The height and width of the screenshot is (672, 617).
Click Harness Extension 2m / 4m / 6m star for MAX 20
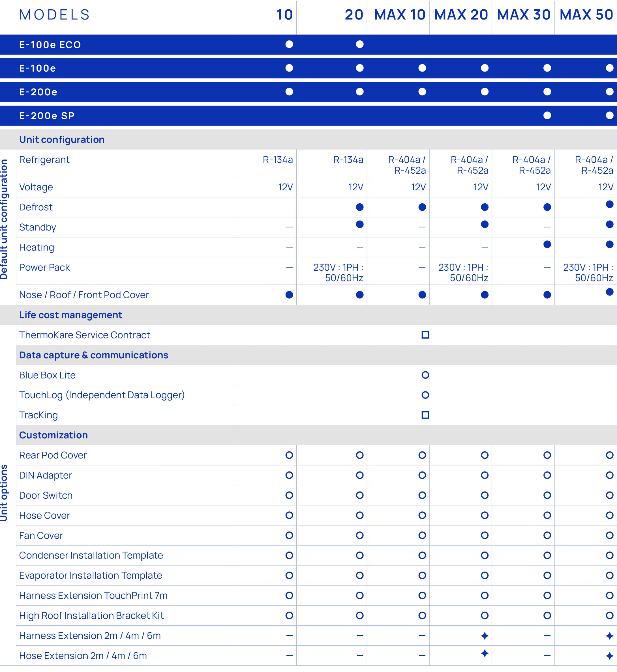click(x=485, y=636)
